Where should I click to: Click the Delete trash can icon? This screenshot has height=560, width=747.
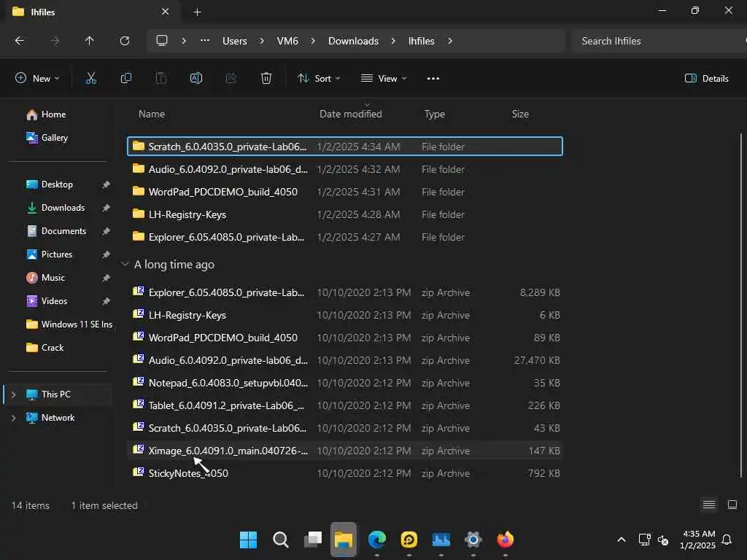[x=266, y=79]
